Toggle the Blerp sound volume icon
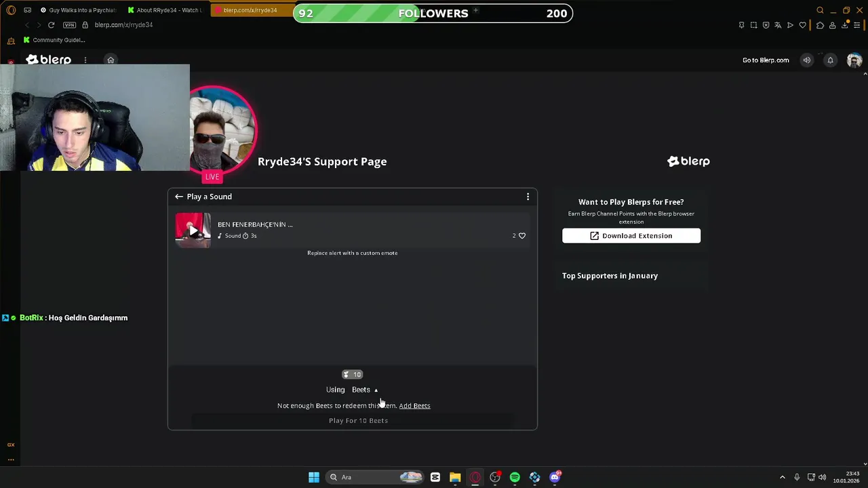This screenshot has width=868, height=488. 807,60
